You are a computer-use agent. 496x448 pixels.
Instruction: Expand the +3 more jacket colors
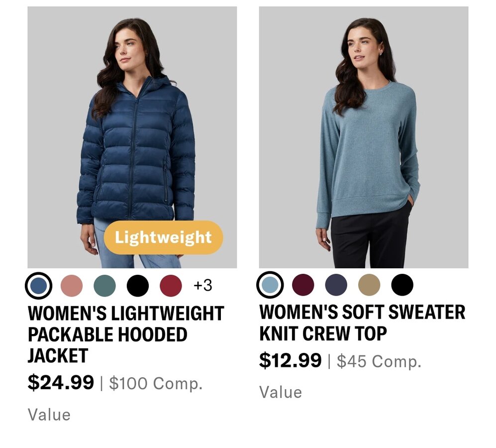coord(203,285)
